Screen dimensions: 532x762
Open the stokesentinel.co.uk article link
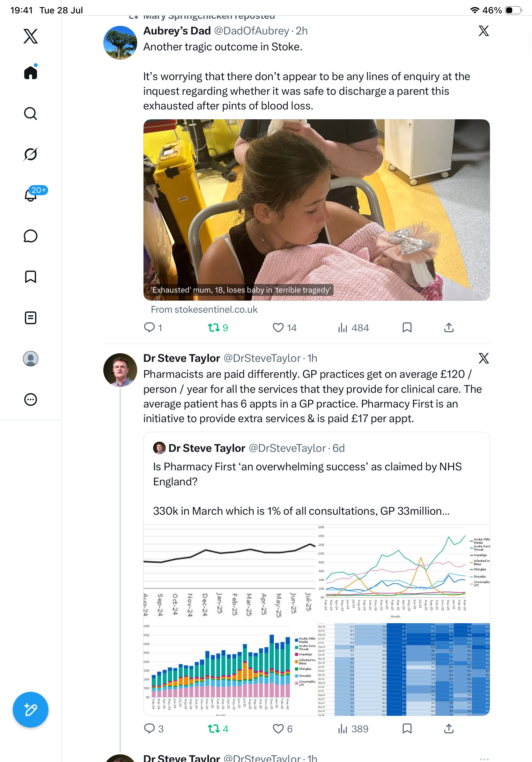204,310
